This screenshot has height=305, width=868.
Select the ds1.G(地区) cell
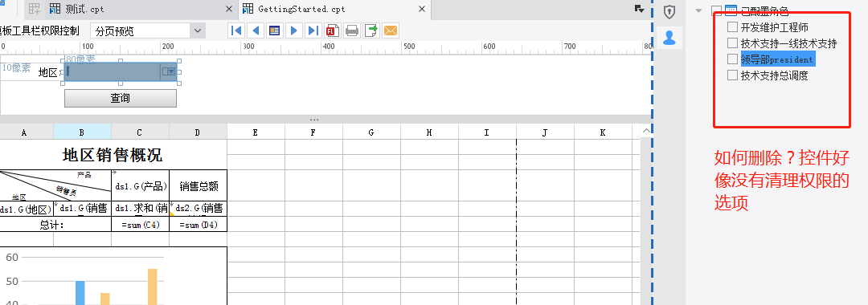point(27,209)
